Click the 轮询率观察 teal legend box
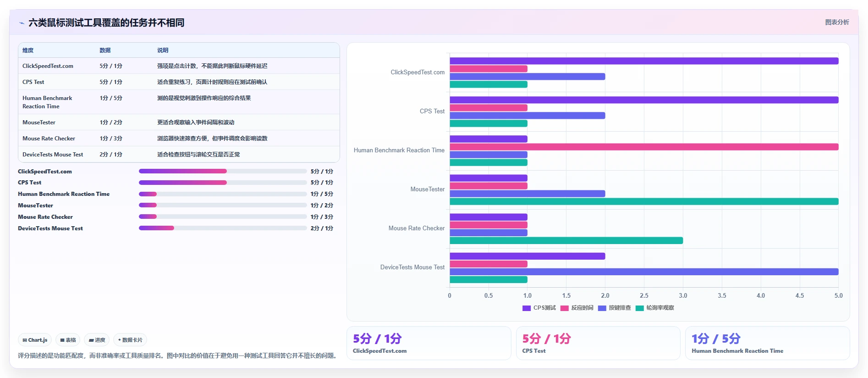This screenshot has width=868, height=378. (x=640, y=308)
